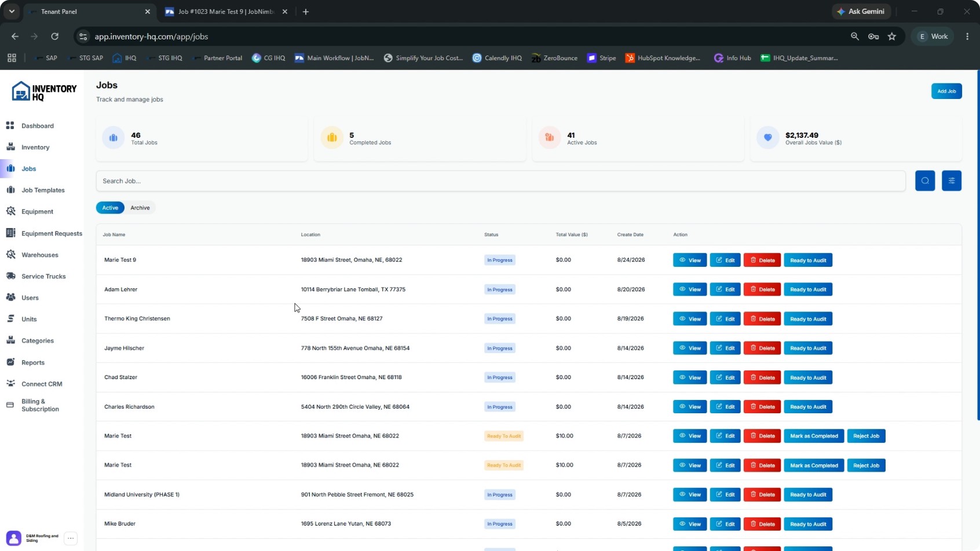Edit the Adam Lehrer job
Screen dimensions: 980x551
pyautogui.click(x=725, y=289)
